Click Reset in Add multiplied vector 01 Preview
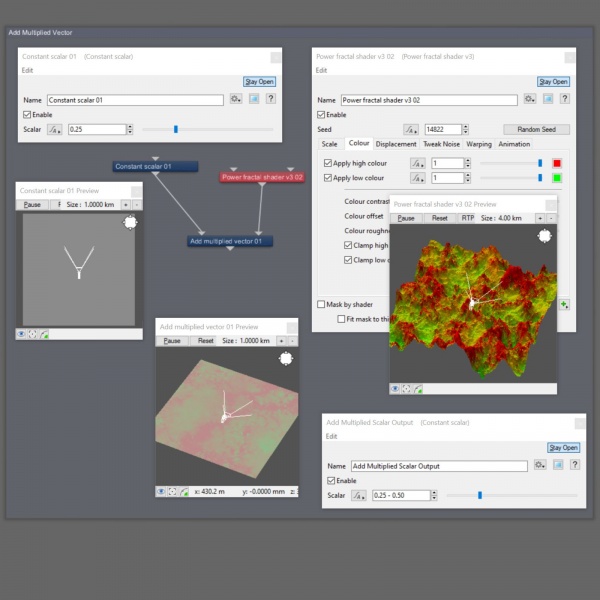This screenshot has height=600, width=600. (x=205, y=341)
